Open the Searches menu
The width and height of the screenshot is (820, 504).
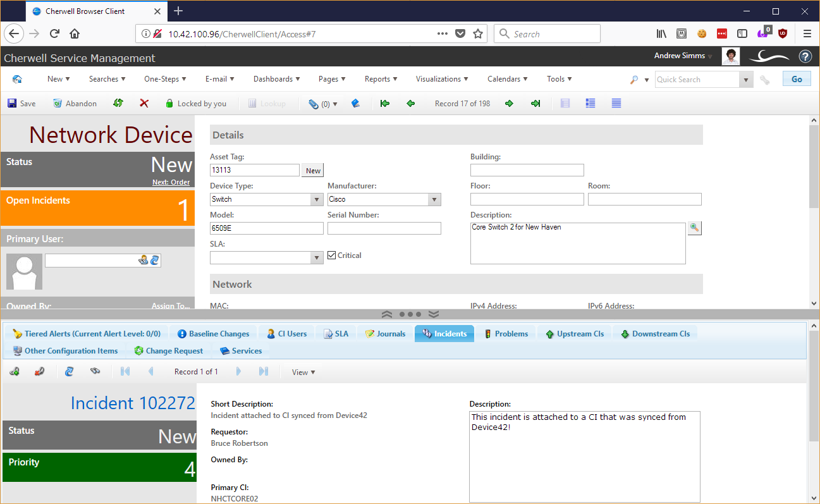[x=107, y=79]
